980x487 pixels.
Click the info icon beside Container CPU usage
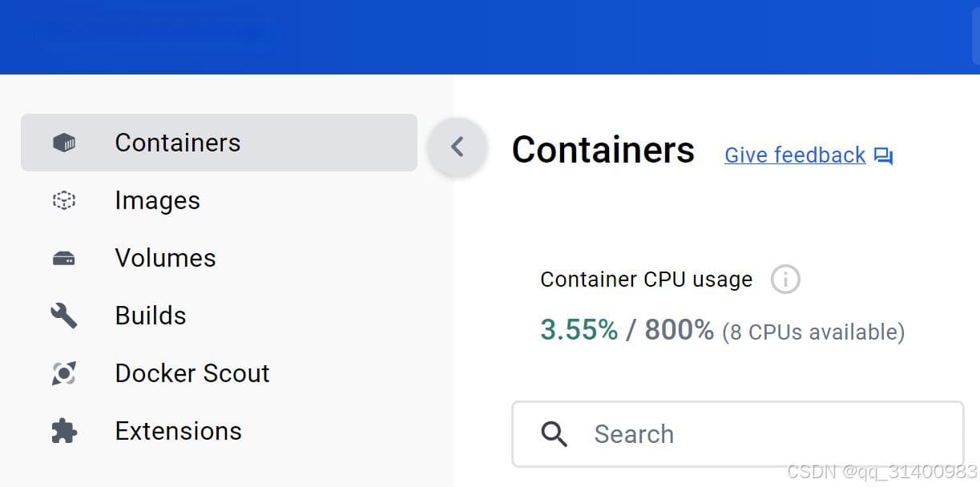785,280
